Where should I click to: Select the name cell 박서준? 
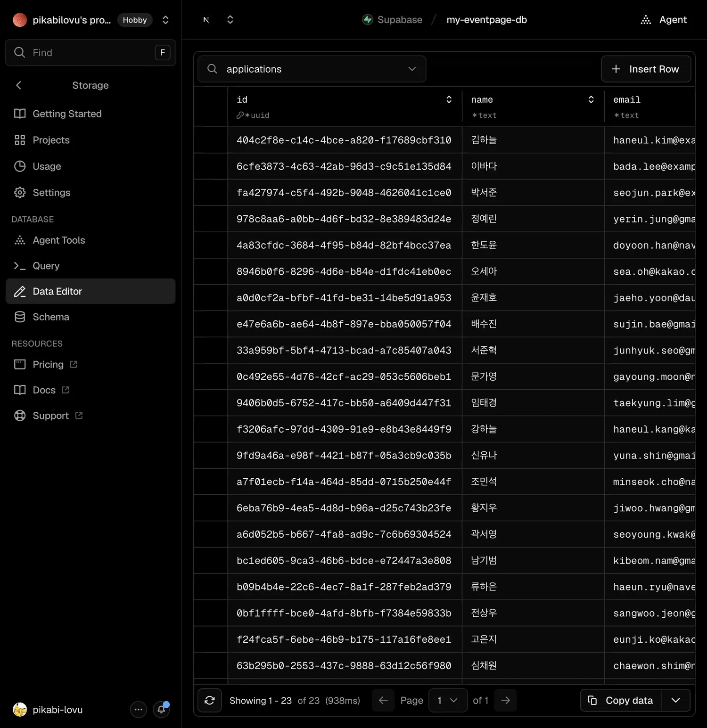click(x=533, y=193)
